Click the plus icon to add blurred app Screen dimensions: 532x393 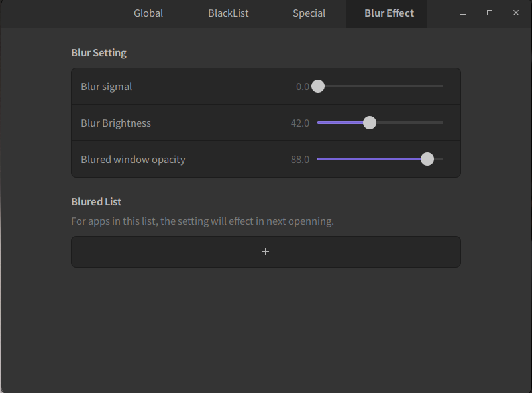click(x=266, y=252)
